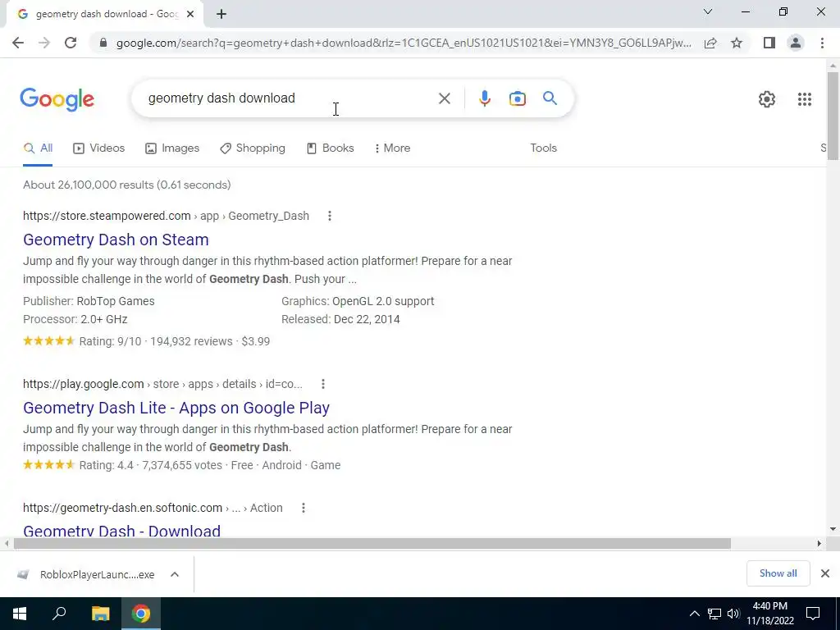Open Windows taskbar search

tap(59, 614)
